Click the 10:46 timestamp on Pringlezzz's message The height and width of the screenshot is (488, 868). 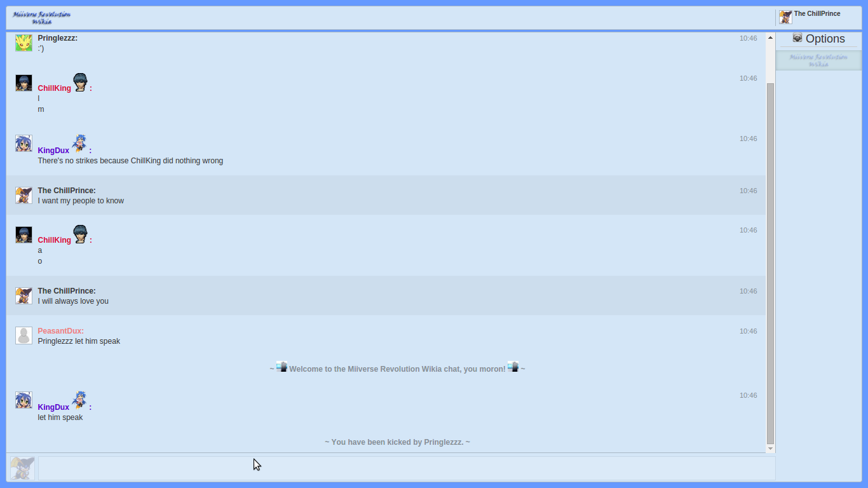tap(748, 38)
